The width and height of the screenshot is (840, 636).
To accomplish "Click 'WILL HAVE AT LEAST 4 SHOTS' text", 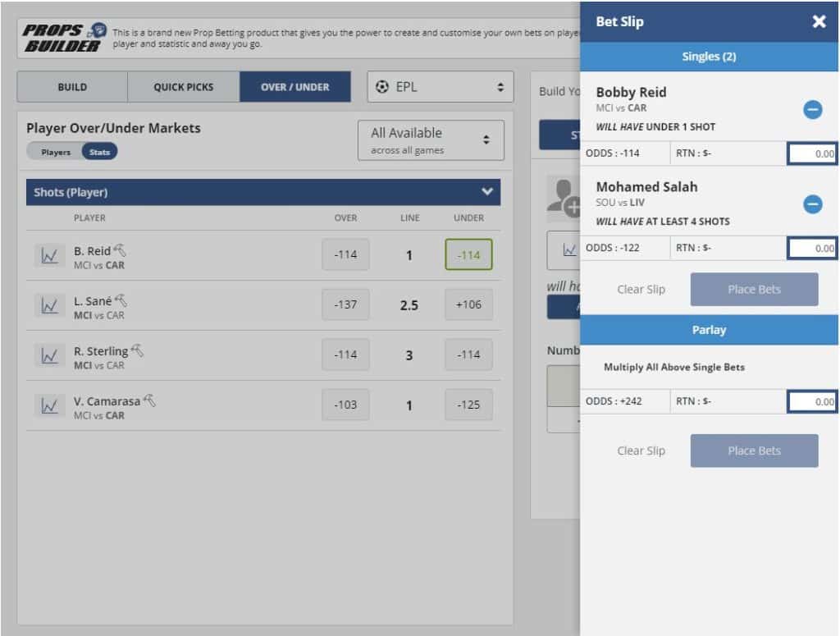I will click(x=663, y=222).
